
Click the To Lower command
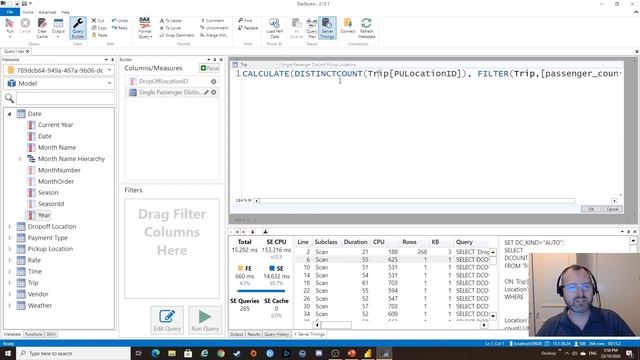pyautogui.click(x=170, y=28)
